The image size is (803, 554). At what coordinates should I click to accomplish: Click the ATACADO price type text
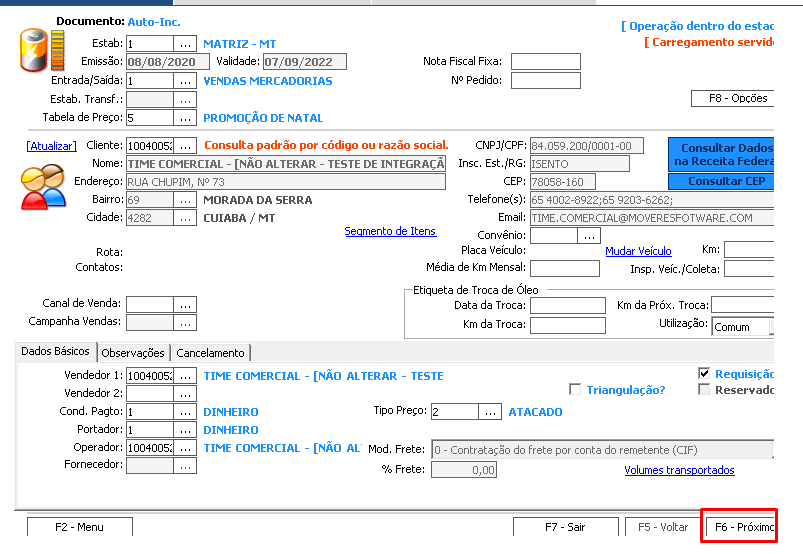[535, 412]
